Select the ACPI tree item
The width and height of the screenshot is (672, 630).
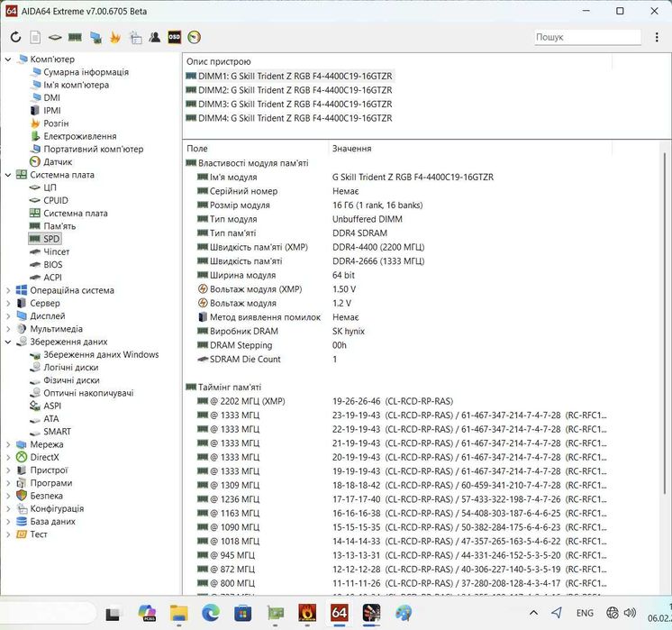[x=46, y=278]
